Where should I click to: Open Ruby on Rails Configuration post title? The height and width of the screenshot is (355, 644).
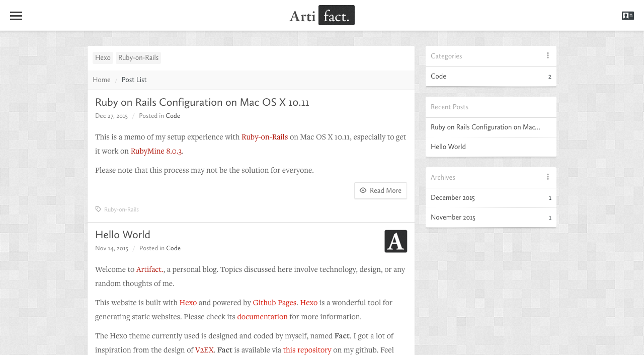(x=202, y=102)
